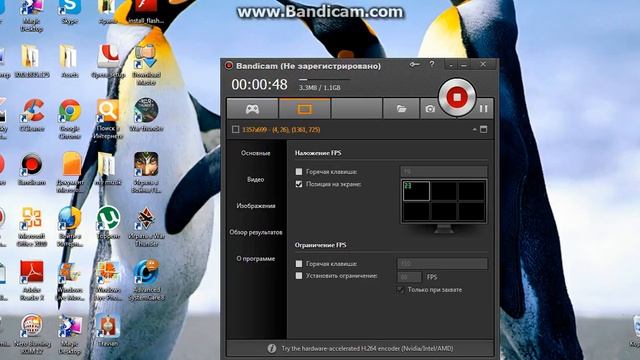The height and width of the screenshot is (360, 640).
Task: Capture a screenshot with the camera icon
Action: click(430, 109)
